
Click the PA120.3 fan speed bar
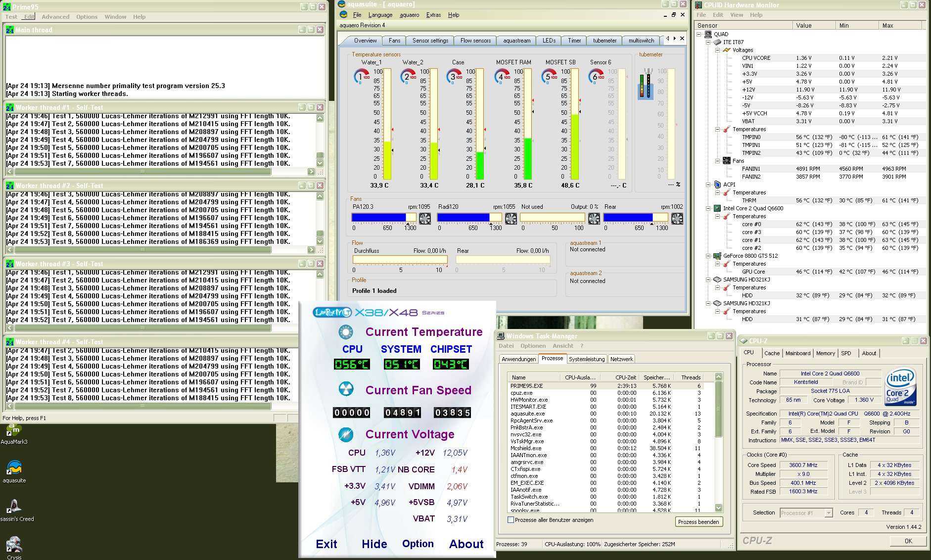[x=384, y=218]
